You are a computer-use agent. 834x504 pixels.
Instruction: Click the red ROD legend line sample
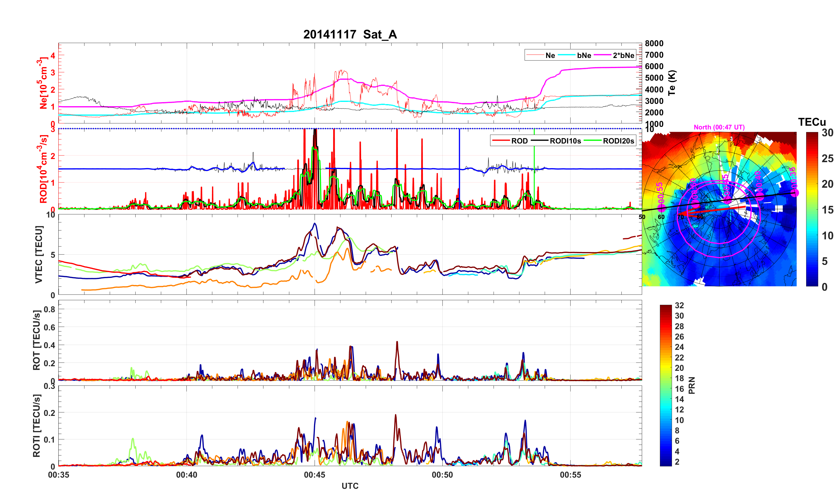(501, 141)
